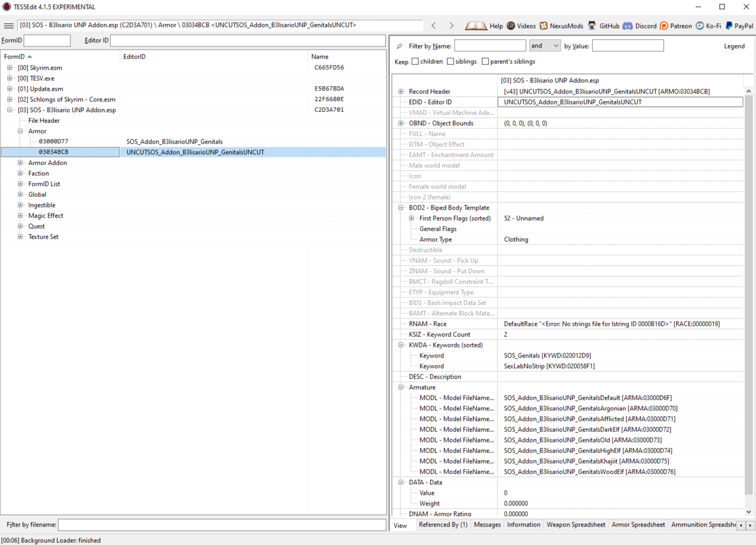Enable the Keep parent's siblings checkbox
Viewport: 756px width, 545px height.
click(485, 61)
